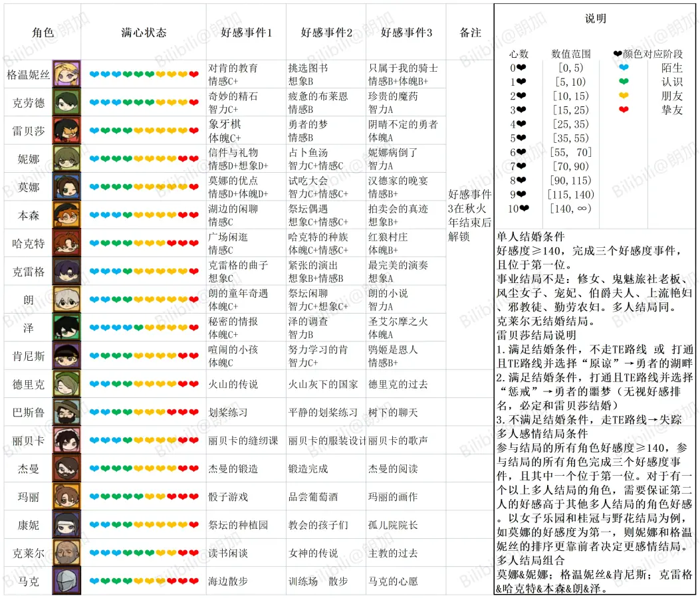Open the 火山的传说 event entry
The height and width of the screenshot is (598, 700).
(x=233, y=384)
